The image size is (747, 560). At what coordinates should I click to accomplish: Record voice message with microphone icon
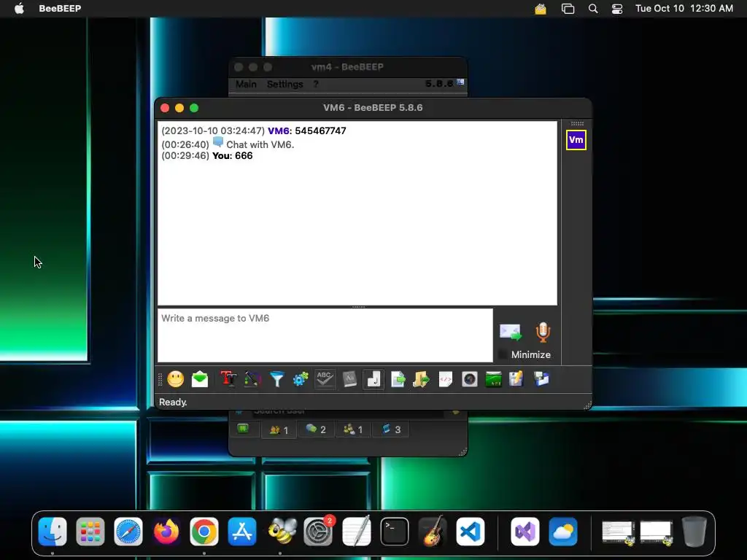click(543, 332)
